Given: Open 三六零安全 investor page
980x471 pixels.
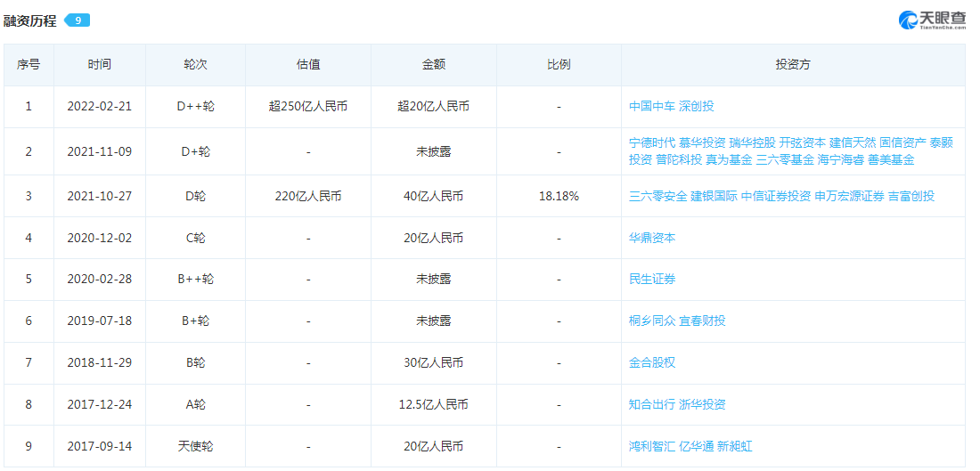Looking at the screenshot, I should pyautogui.click(x=658, y=196).
